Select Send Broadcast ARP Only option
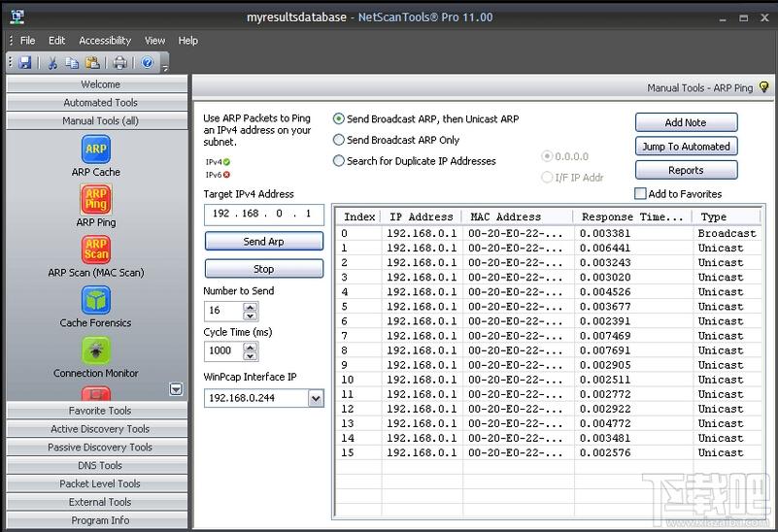 (x=338, y=140)
